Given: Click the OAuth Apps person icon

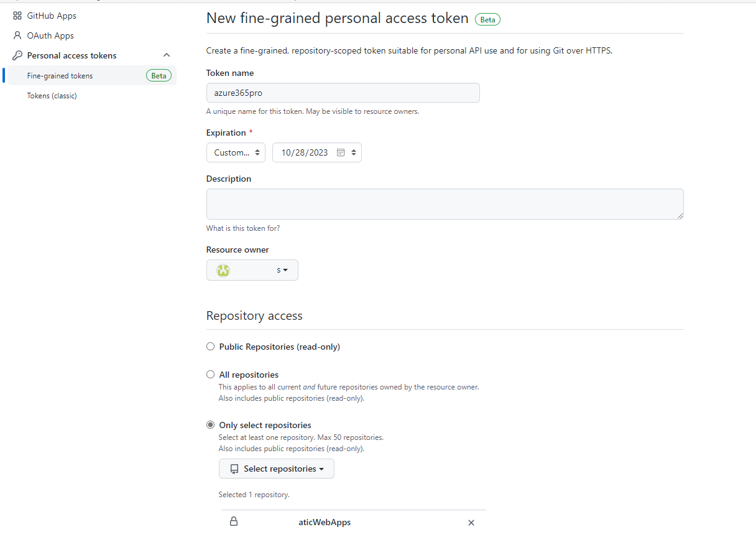Looking at the screenshot, I should tap(17, 35).
